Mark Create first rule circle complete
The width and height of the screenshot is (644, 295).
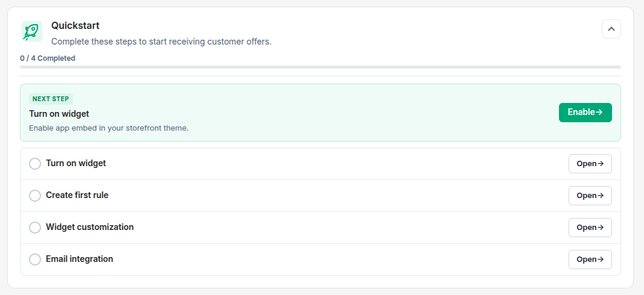35,196
